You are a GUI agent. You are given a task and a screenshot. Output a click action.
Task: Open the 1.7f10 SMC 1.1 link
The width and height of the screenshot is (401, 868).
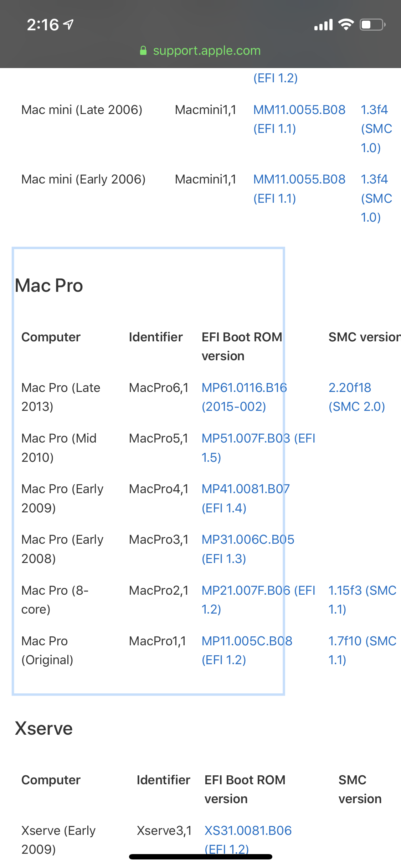point(362,641)
